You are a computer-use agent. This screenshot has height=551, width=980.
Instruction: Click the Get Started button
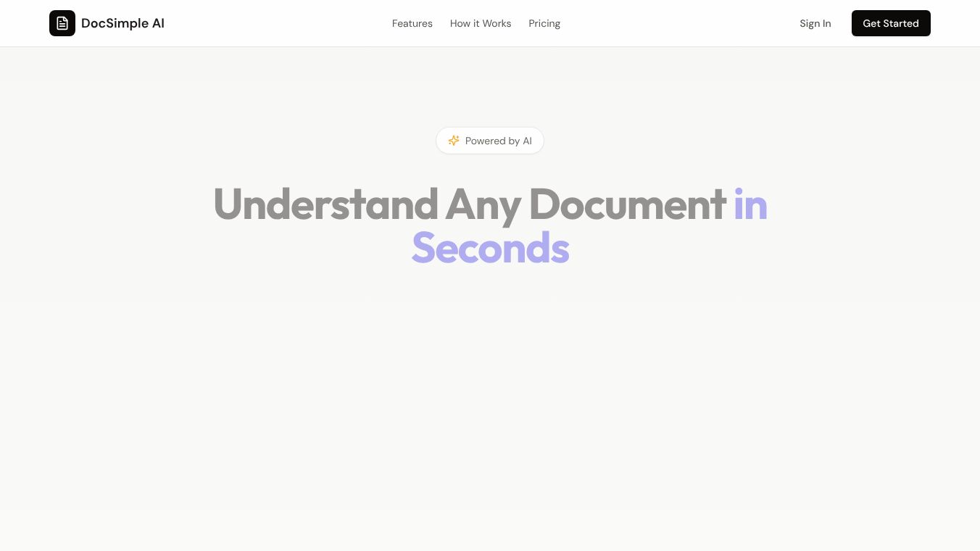pos(891,23)
